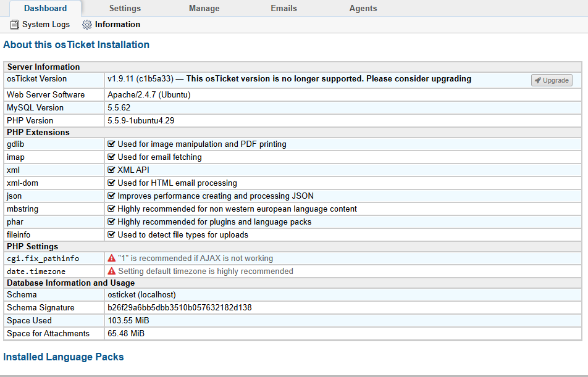Image resolution: width=588 pixels, height=377 pixels.
Task: Switch to the Settings tab
Action: 125,8
